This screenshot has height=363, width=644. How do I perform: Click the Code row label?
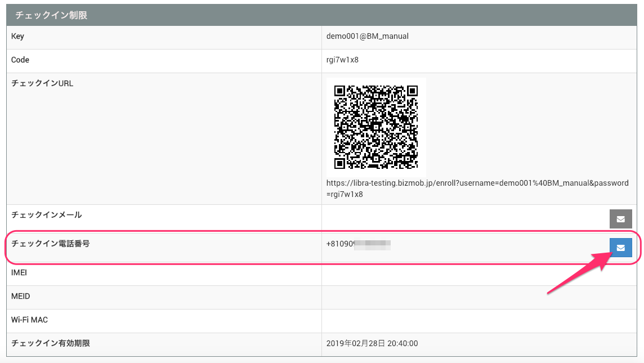pyautogui.click(x=20, y=60)
